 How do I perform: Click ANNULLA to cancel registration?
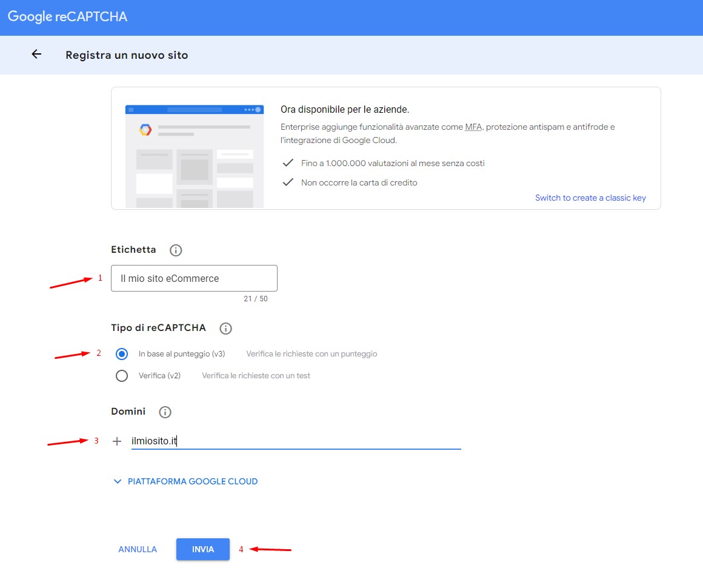137,549
